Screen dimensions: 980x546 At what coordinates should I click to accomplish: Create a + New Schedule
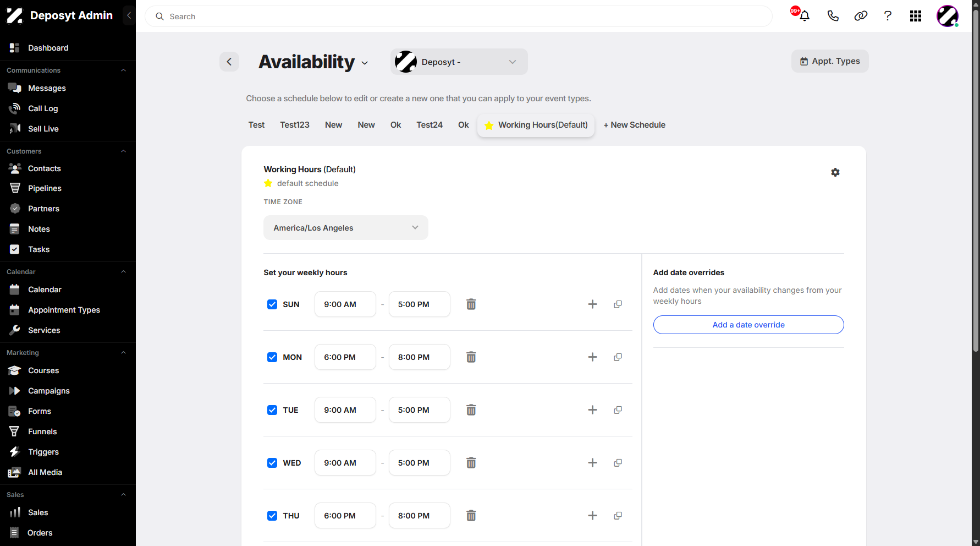(634, 125)
